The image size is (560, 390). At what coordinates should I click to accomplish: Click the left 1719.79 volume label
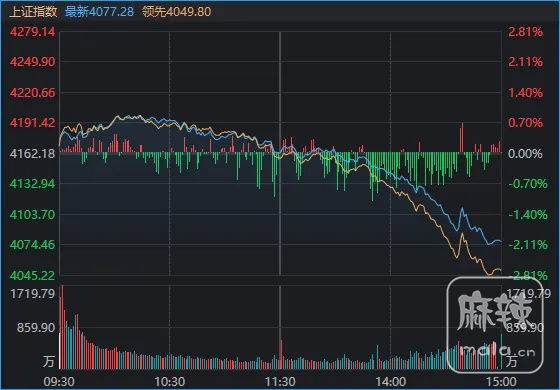click(32, 294)
